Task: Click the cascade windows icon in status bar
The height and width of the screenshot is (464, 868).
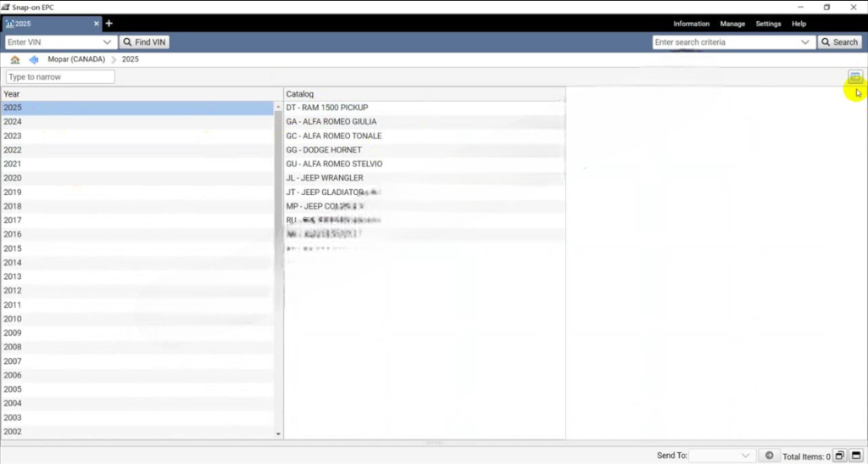Action: click(839, 456)
